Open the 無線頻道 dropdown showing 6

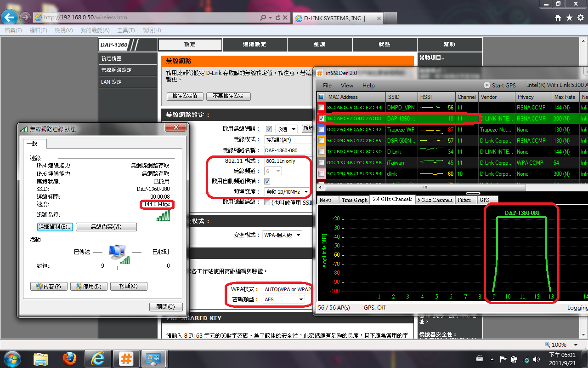(273, 171)
